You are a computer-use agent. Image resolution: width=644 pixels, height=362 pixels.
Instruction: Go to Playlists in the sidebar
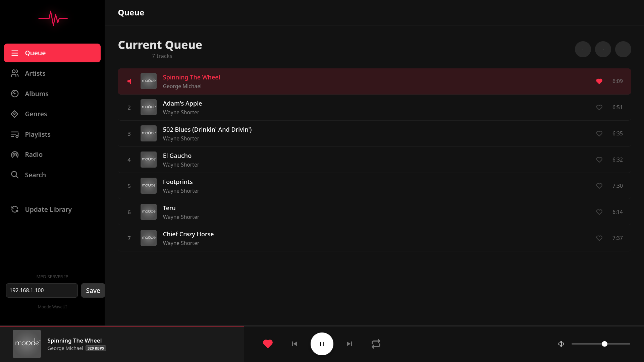(x=38, y=134)
